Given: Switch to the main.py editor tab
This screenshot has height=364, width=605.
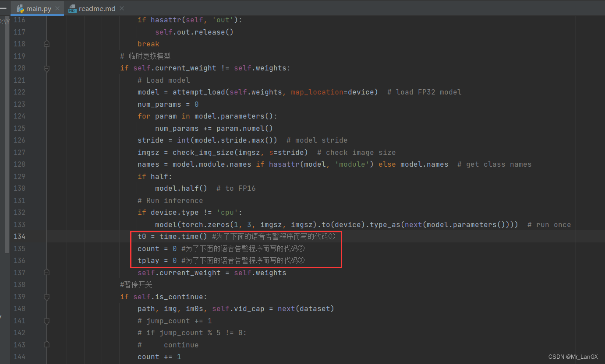Looking at the screenshot, I should [38, 8].
